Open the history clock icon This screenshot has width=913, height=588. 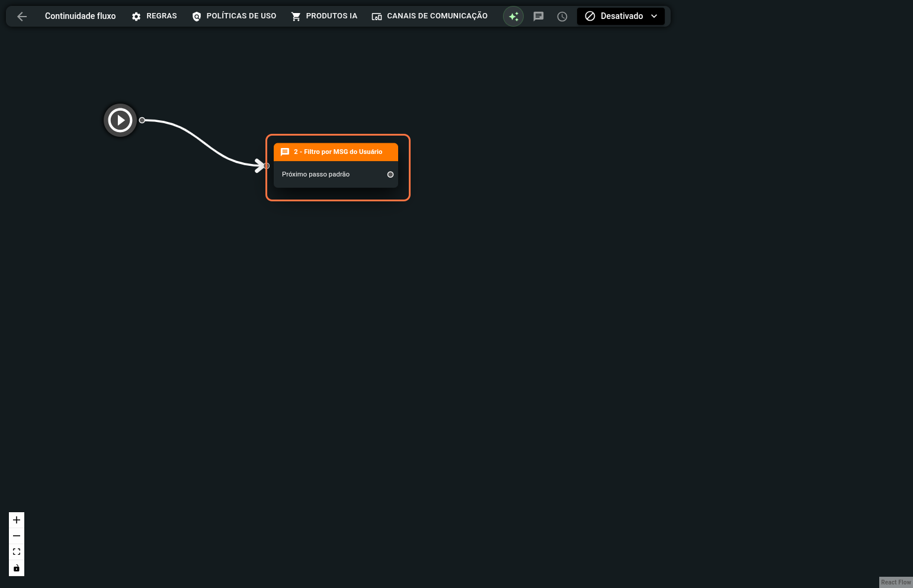tap(562, 17)
